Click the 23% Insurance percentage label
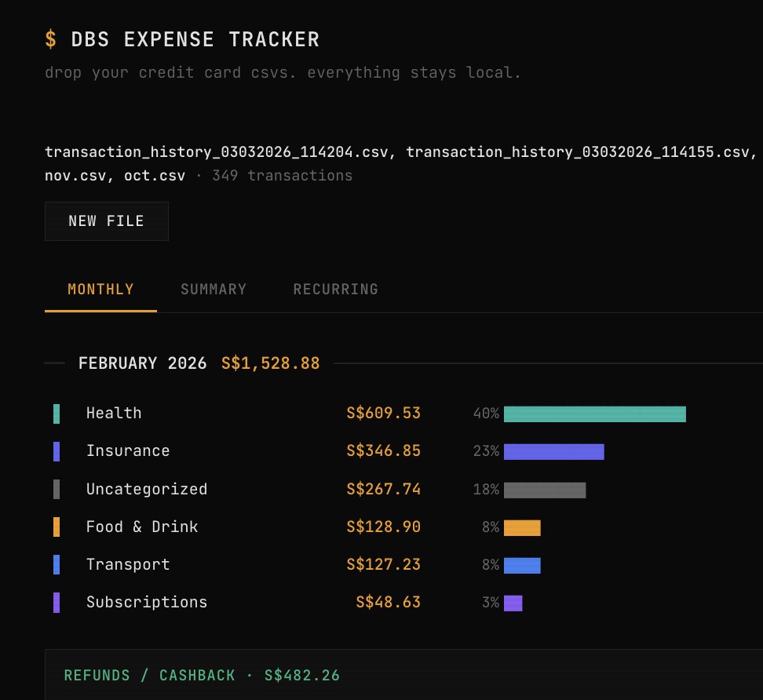This screenshot has height=700, width=763. 486,451
